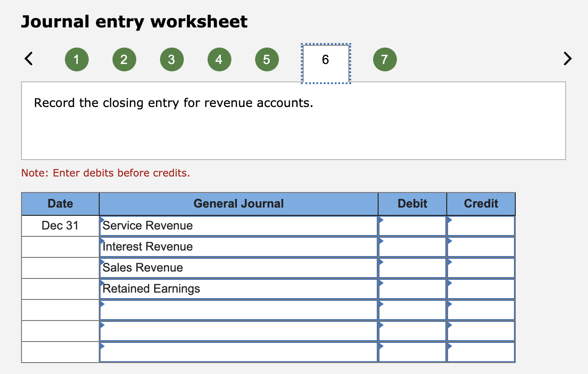The image size is (588, 374).
Task: Open journal entry 4
Action: pos(219,59)
